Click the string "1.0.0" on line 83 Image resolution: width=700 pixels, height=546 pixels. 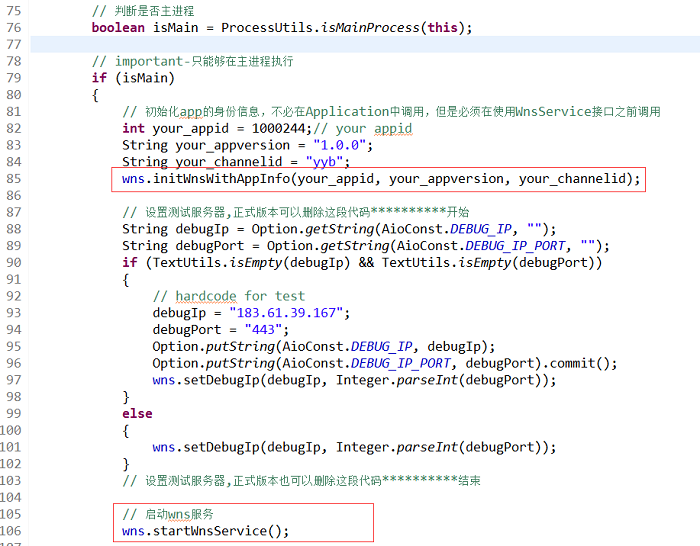[x=339, y=146]
